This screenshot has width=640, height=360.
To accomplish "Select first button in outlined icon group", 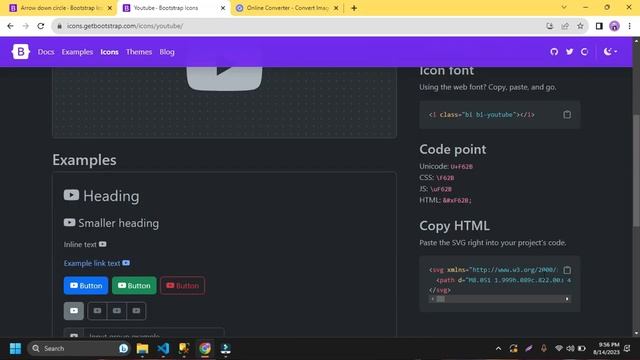I will [x=97, y=311].
